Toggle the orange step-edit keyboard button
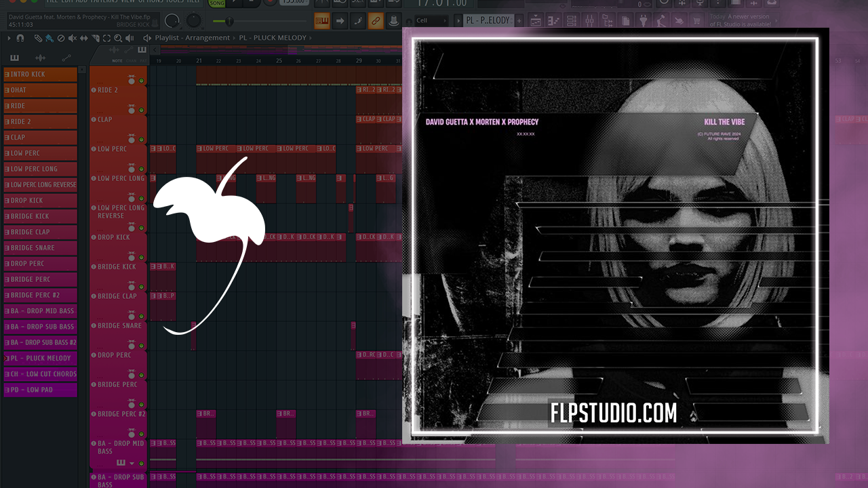Screen dimensions: 868x488 click(321, 21)
